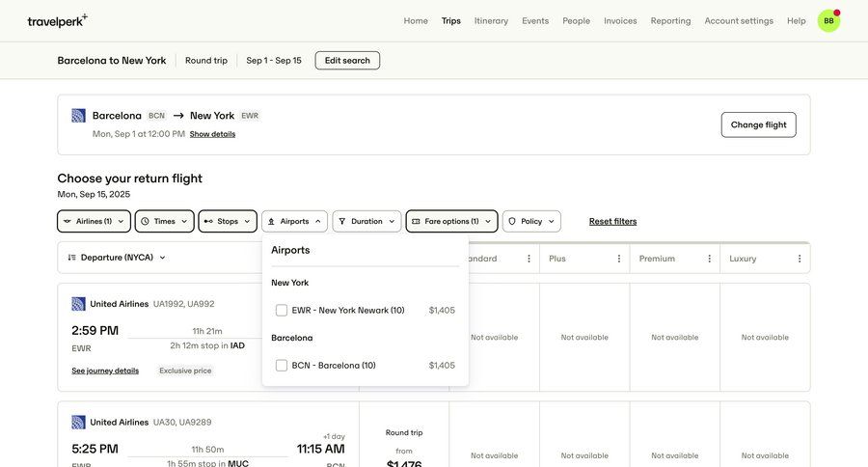Expand the Fare options (1) filter
The image size is (868, 467).
point(451,221)
